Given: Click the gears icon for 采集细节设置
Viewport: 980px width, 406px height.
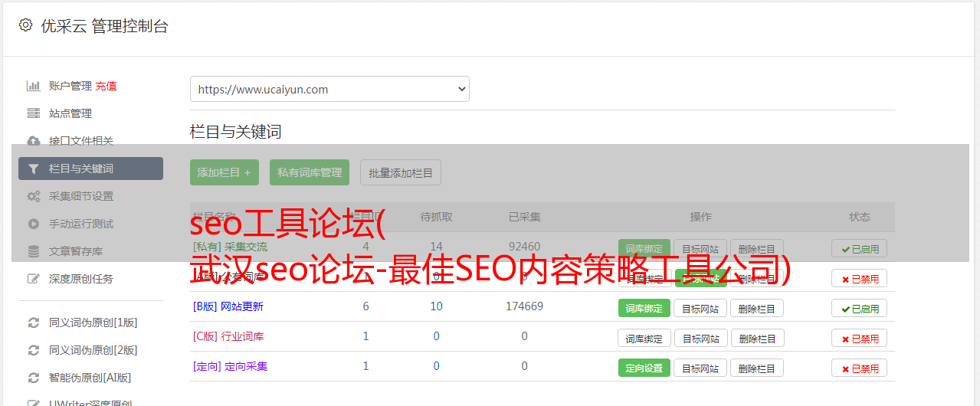Looking at the screenshot, I should point(33,196).
